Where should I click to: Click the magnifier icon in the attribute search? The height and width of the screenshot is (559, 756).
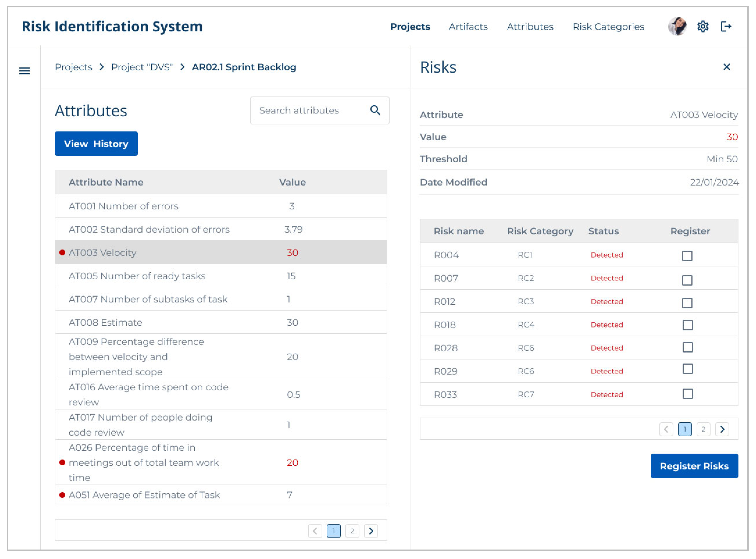375,110
